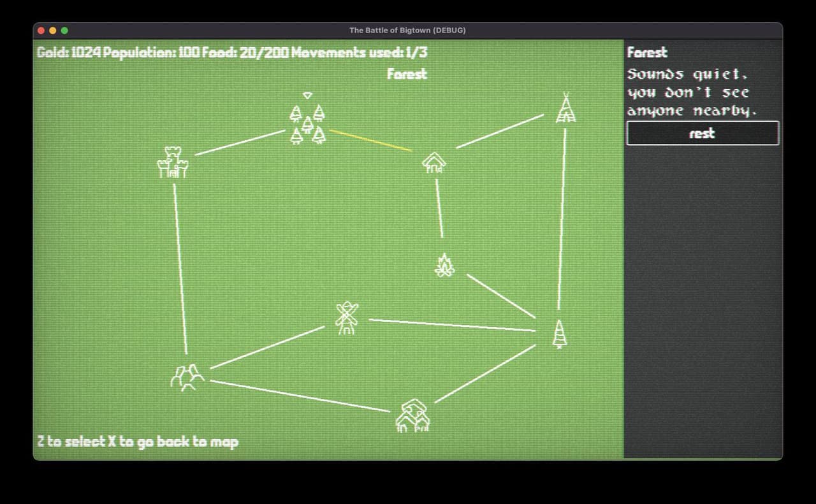
Task: Select the single pine tree icon
Action: pyautogui.click(x=559, y=334)
